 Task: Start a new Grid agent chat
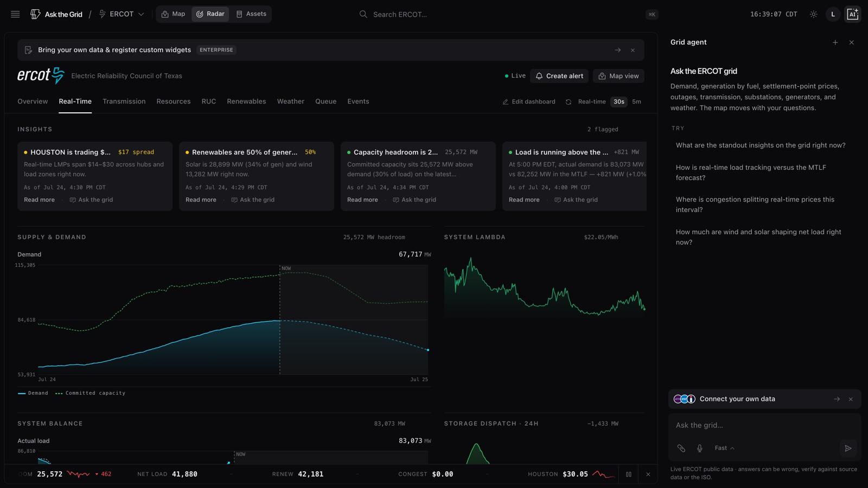[835, 42]
